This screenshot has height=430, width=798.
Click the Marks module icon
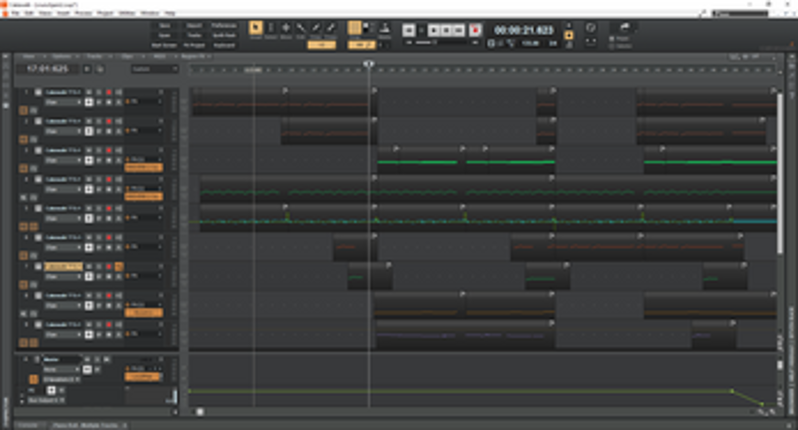[x=384, y=28]
